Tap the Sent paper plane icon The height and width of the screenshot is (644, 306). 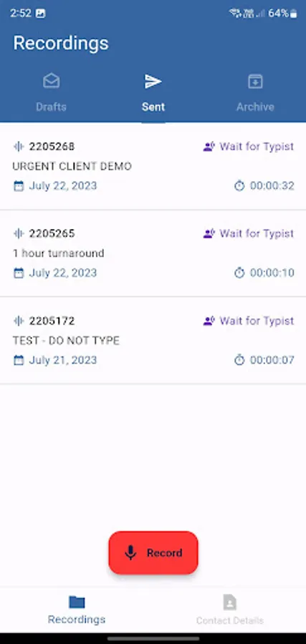(x=153, y=82)
